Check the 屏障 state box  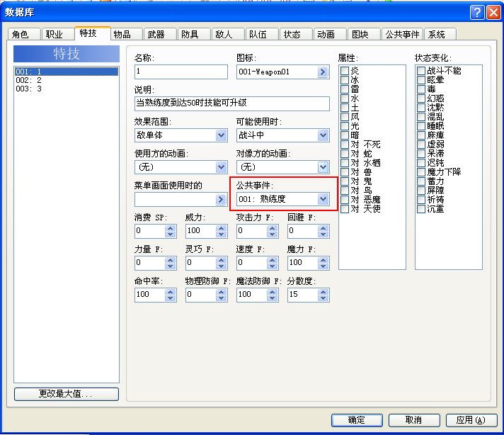[421, 191]
